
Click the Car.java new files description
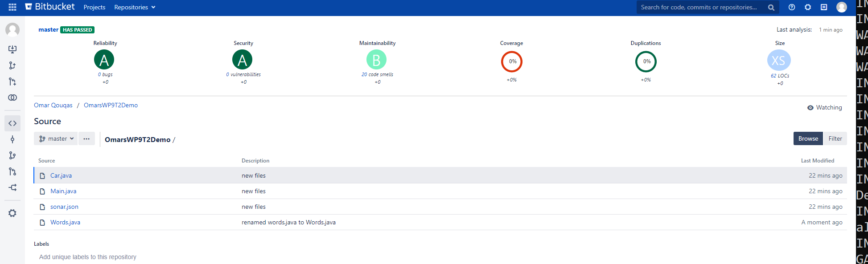pos(254,175)
